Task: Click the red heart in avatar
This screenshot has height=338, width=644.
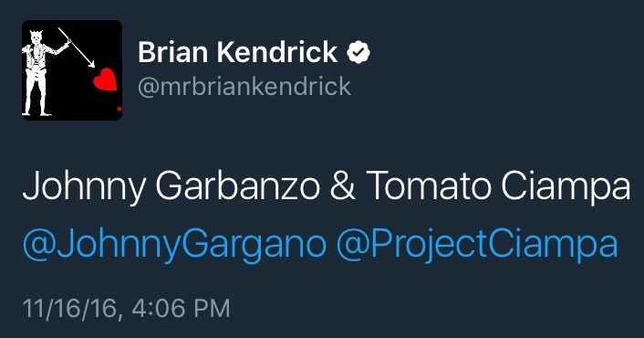Action: pos(106,79)
